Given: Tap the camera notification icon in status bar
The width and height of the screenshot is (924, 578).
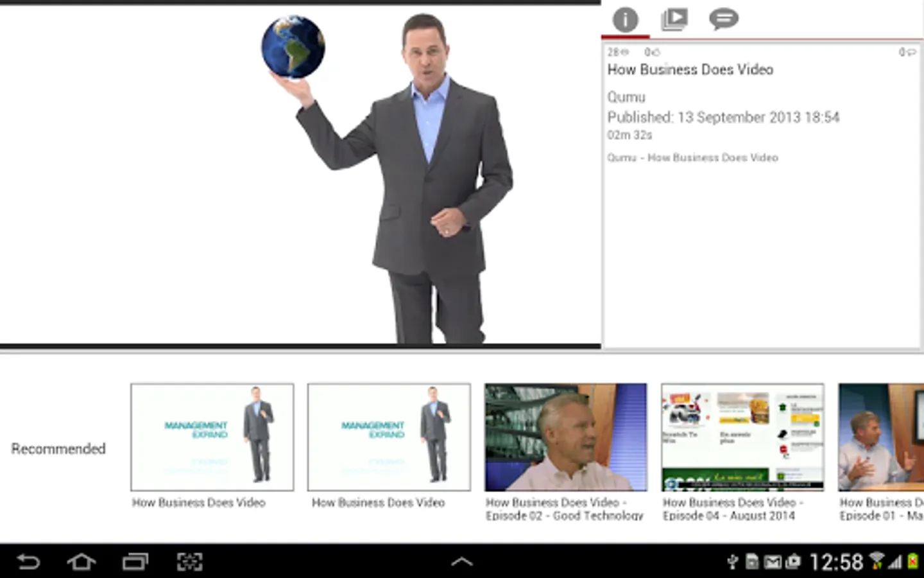Looking at the screenshot, I should [793, 563].
